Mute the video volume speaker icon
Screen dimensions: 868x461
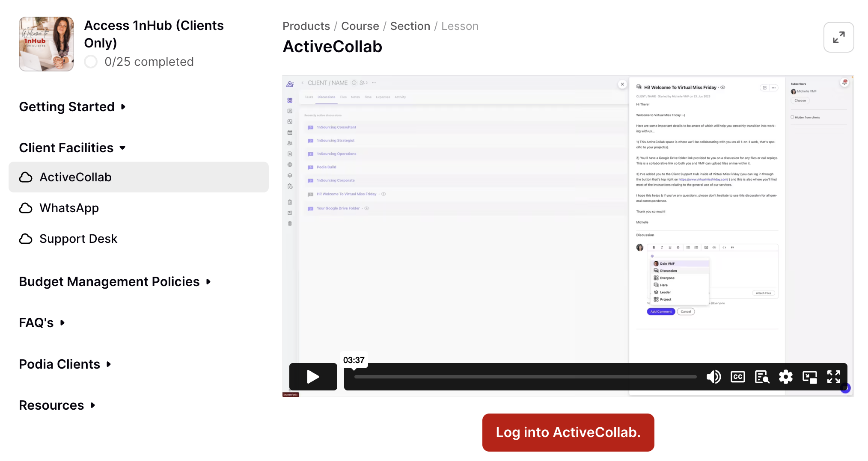click(713, 377)
